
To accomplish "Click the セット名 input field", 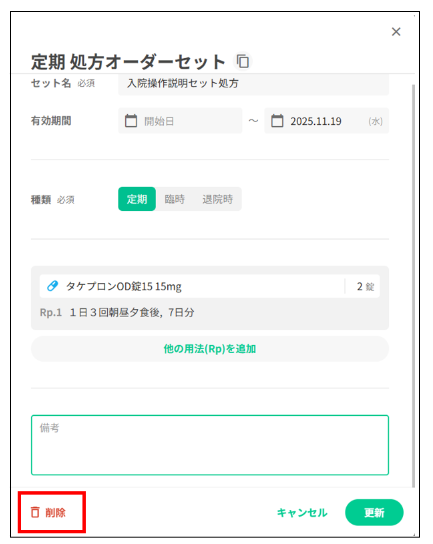I will 253,84.
